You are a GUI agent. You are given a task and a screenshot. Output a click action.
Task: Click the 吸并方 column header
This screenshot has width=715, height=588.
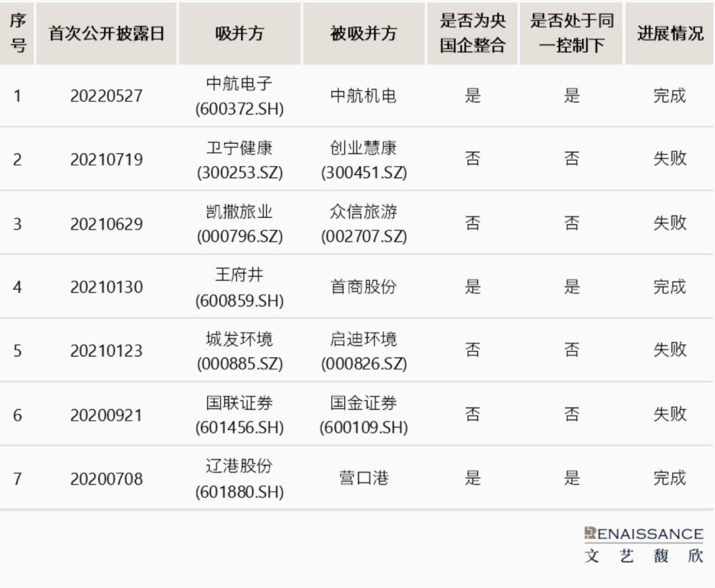pyautogui.click(x=240, y=33)
